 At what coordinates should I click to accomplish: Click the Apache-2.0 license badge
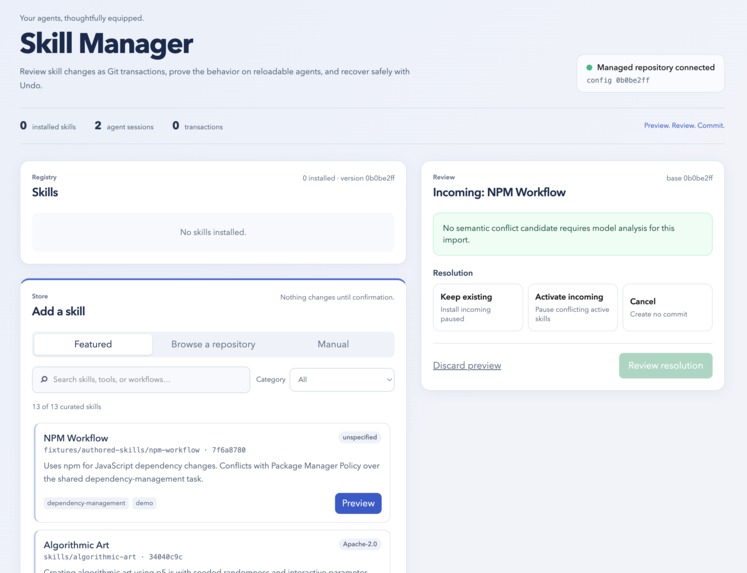tap(360, 544)
